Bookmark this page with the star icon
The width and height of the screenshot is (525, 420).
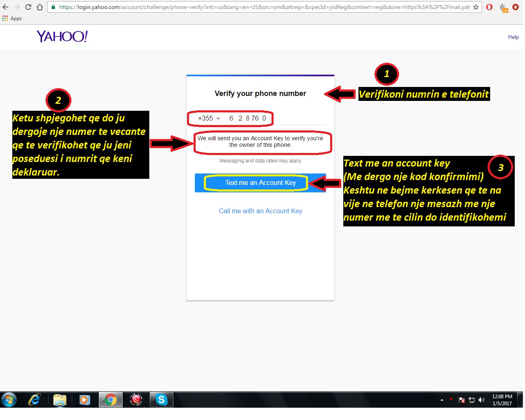(x=476, y=7)
